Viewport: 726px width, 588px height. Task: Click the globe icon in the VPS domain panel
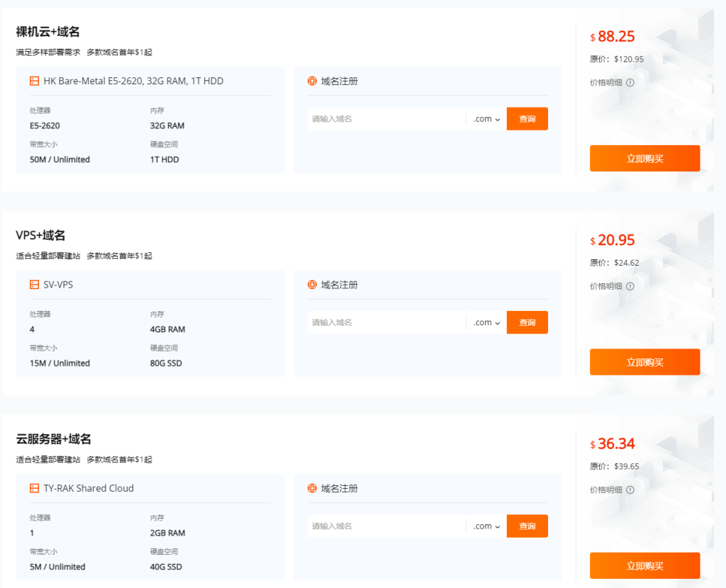(312, 285)
